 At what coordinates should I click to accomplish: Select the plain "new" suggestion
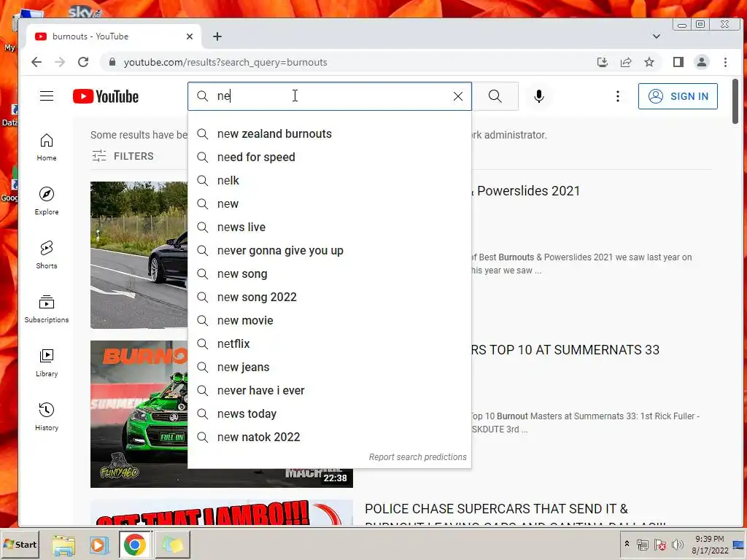(330, 204)
